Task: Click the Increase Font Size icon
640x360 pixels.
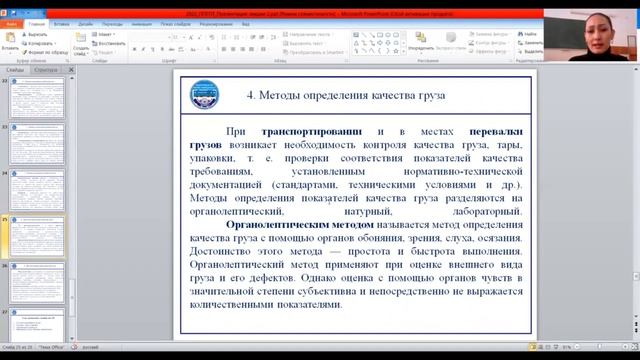Action: click(x=191, y=38)
